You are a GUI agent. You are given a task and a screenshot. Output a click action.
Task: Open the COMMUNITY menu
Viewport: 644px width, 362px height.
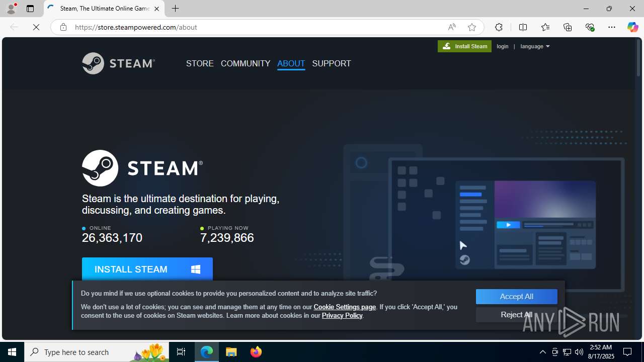pyautogui.click(x=246, y=63)
